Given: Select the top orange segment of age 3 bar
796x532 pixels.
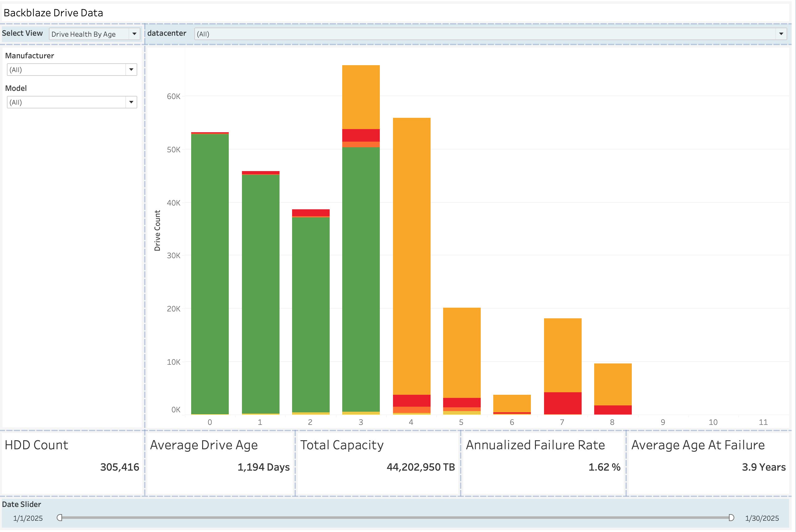Looking at the screenshot, I should 361,97.
